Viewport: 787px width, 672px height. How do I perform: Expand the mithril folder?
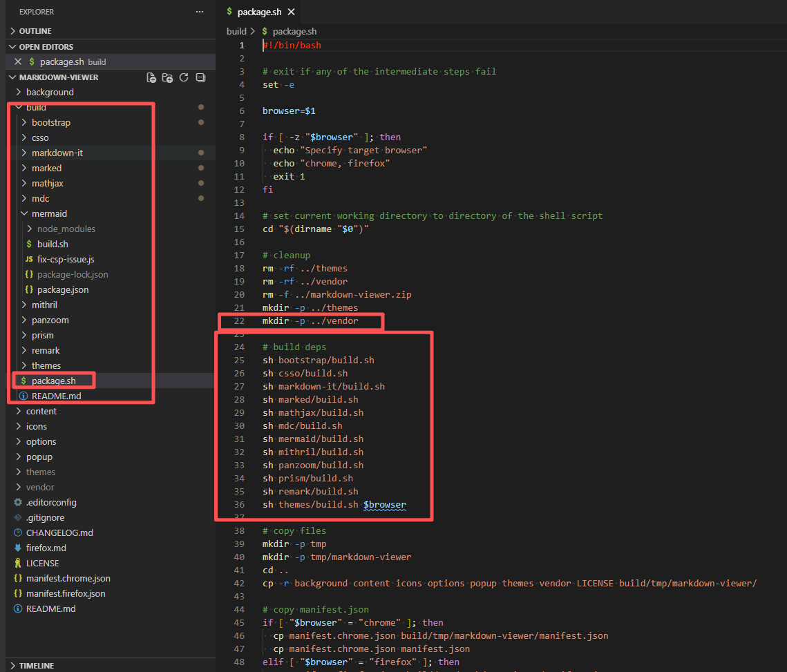tap(111, 305)
